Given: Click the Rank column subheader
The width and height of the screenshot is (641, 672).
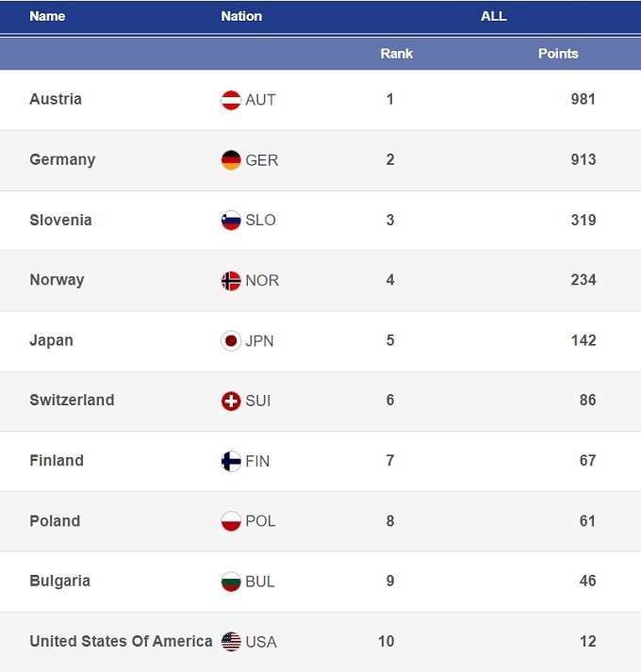Looking at the screenshot, I should pos(397,54).
